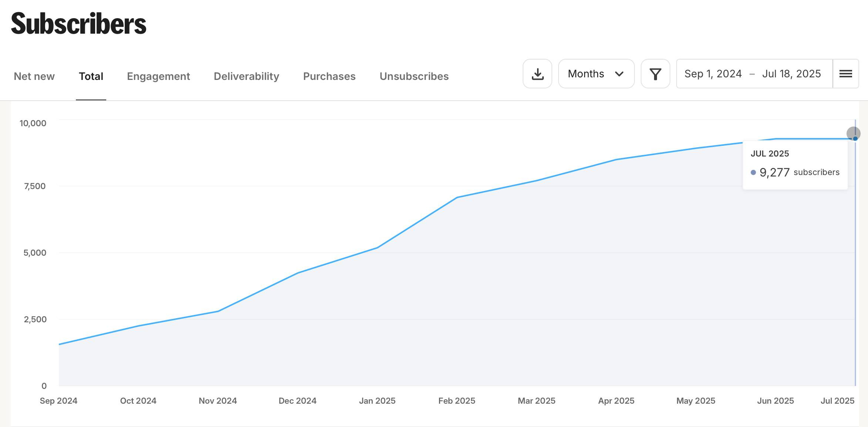Open the Engagement tab

click(x=158, y=76)
